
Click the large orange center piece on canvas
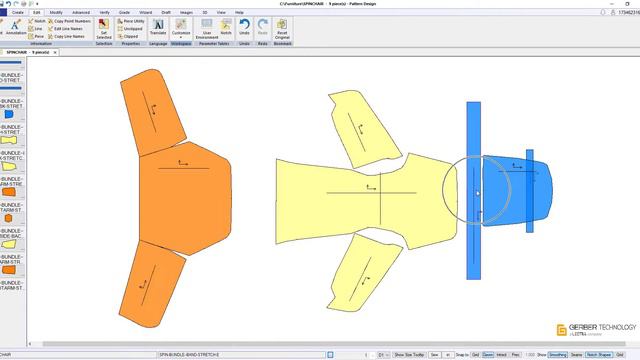[185, 199]
